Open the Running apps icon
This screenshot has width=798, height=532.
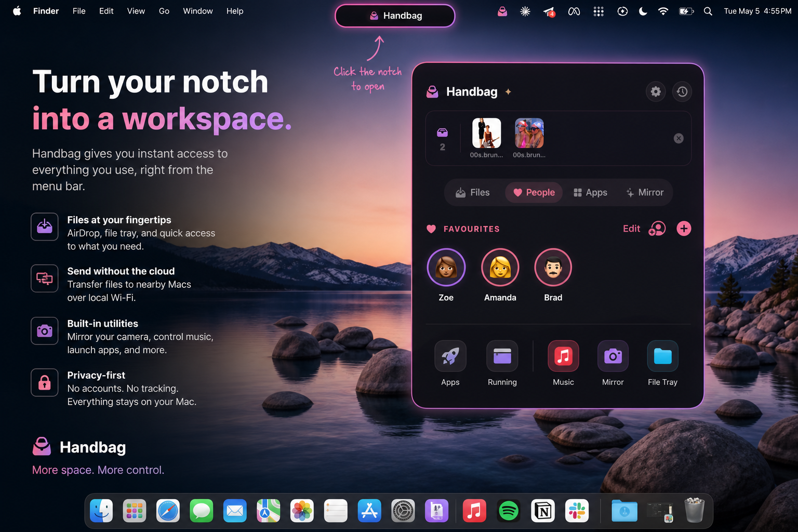click(x=502, y=356)
